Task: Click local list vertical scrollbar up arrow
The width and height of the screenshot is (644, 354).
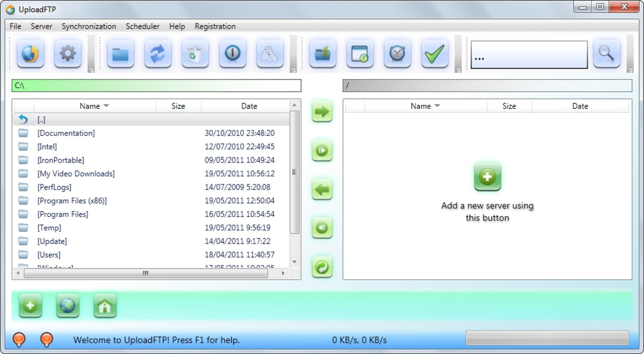Action: pyautogui.click(x=295, y=105)
